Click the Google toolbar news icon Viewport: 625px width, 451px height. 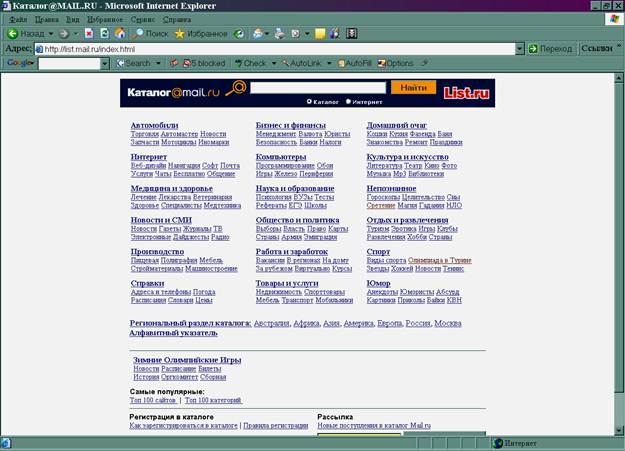pyautogui.click(x=173, y=63)
